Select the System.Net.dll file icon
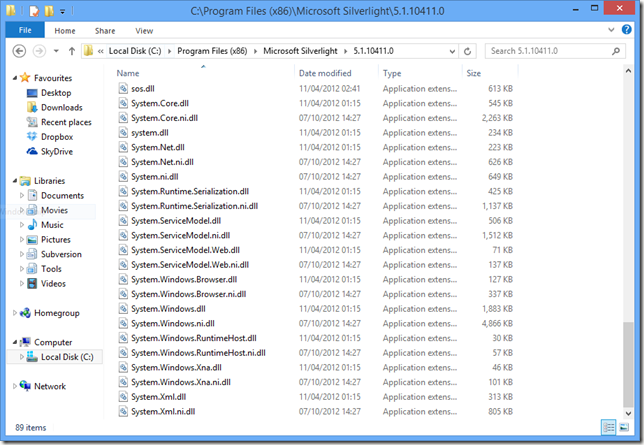This screenshot has height=445, width=644. (123, 147)
